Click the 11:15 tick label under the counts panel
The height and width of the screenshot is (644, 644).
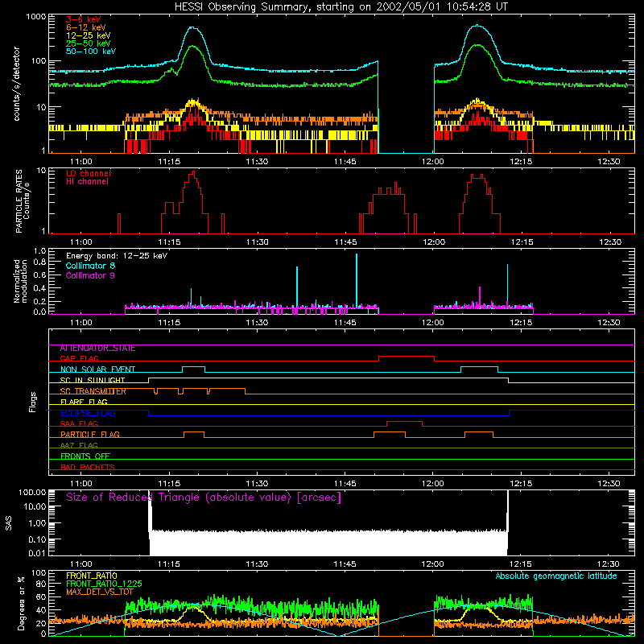pyautogui.click(x=169, y=162)
